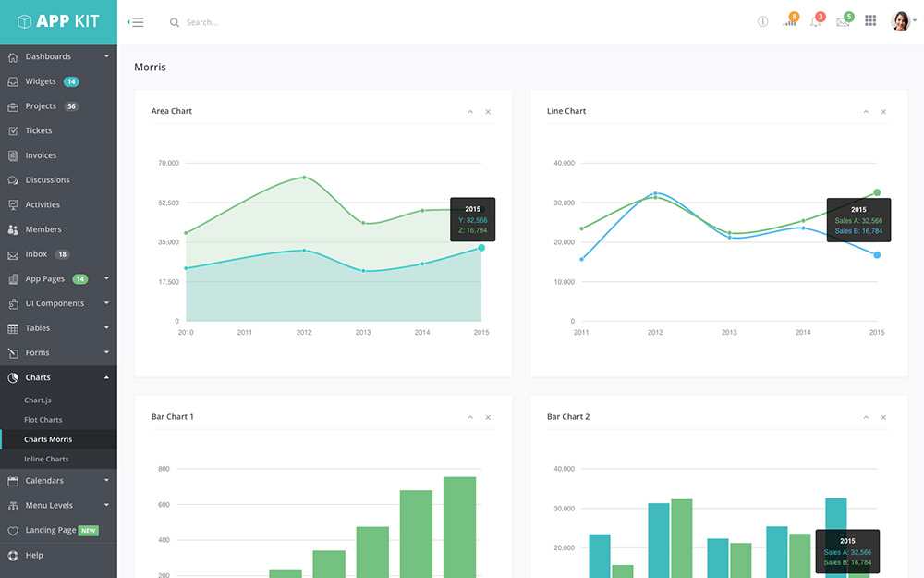
Task: Click the Calendars icon in sidebar
Action: (13, 481)
